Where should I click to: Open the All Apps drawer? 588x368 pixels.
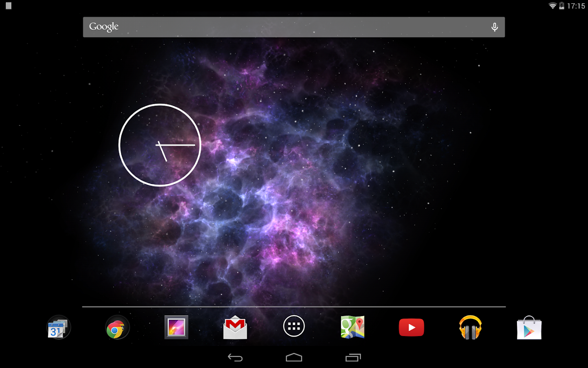click(294, 326)
